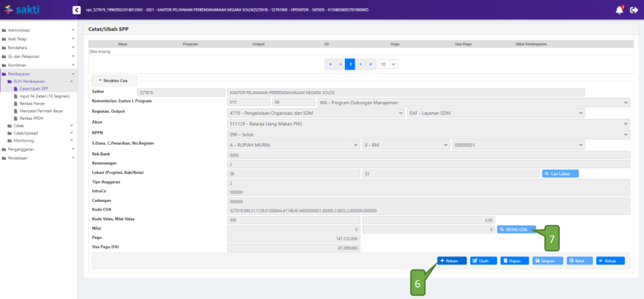644x299 pixels.
Task: Open DETAIL COA
Action: 516,229
